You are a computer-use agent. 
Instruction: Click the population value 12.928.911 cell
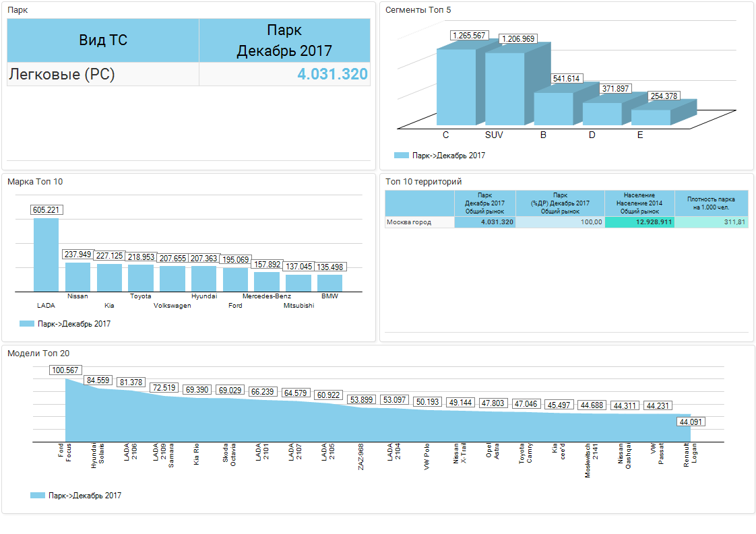[639, 222]
